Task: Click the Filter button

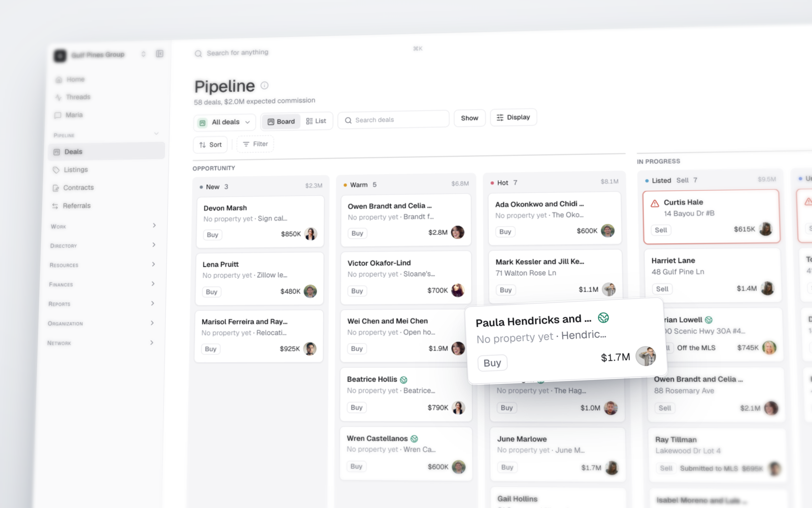Action: click(x=255, y=144)
